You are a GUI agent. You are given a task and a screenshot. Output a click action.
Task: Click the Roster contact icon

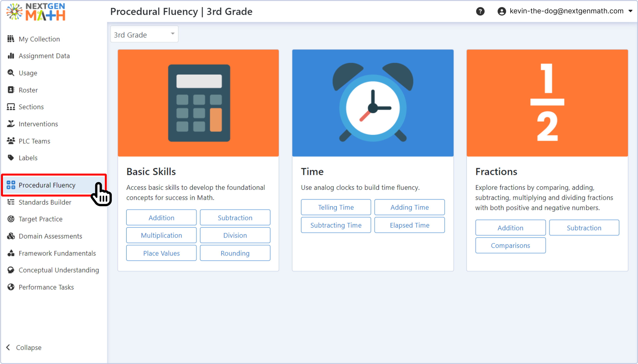pyautogui.click(x=11, y=90)
